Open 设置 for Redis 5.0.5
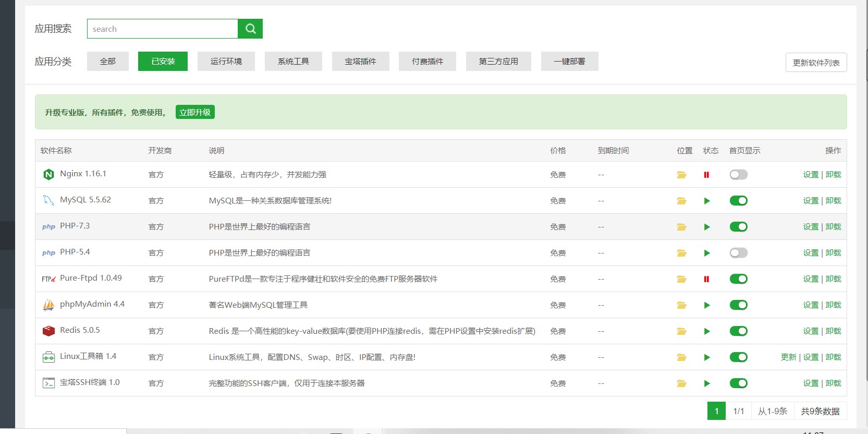Image resolution: width=868 pixels, height=434 pixels. tap(811, 331)
